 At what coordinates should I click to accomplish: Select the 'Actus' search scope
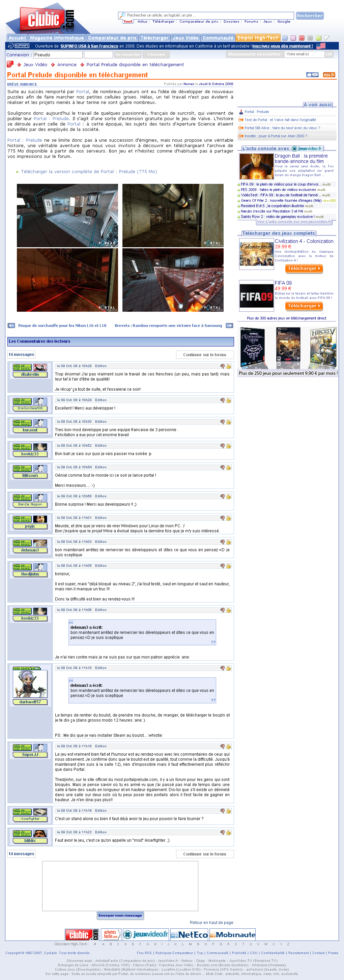coord(142,22)
